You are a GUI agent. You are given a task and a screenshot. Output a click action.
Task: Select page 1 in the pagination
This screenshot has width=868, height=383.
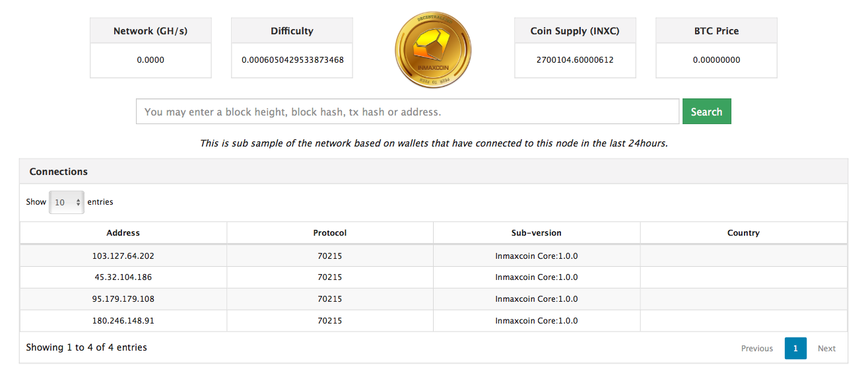(x=795, y=348)
